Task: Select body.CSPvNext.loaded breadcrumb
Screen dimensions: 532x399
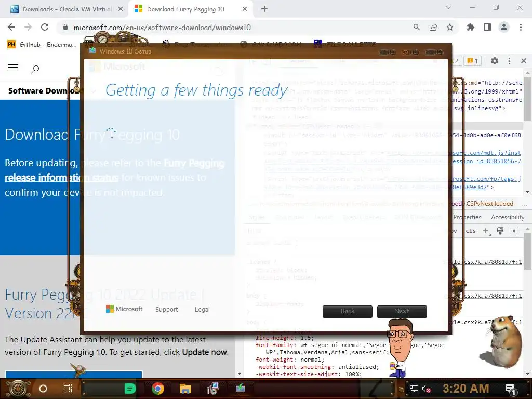Action: [x=482, y=204]
